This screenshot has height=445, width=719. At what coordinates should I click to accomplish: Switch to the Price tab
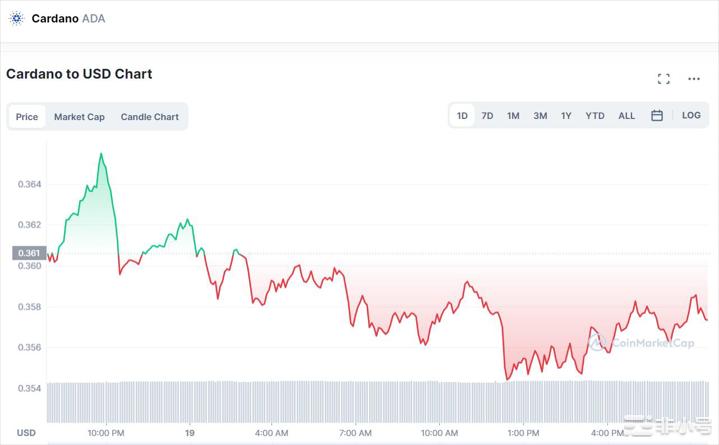27,117
